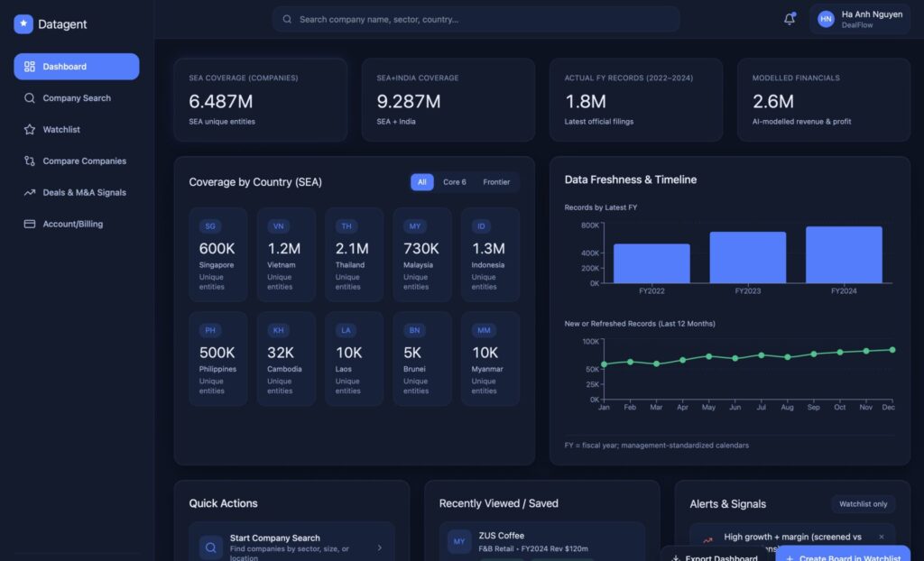Click the Account/Billing card icon
Screen dimensions: 924x561
point(29,223)
